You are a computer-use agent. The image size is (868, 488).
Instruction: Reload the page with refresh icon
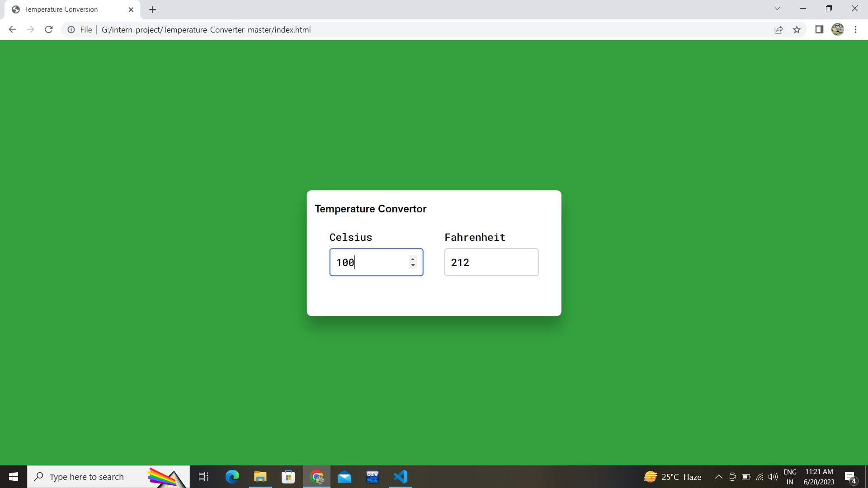(x=49, y=30)
